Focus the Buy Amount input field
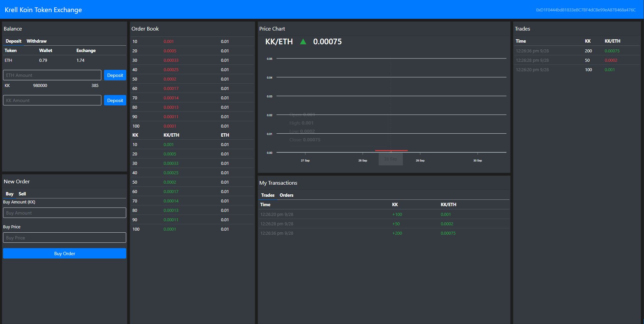Screen dimensions: 644x324 [x=64, y=213]
